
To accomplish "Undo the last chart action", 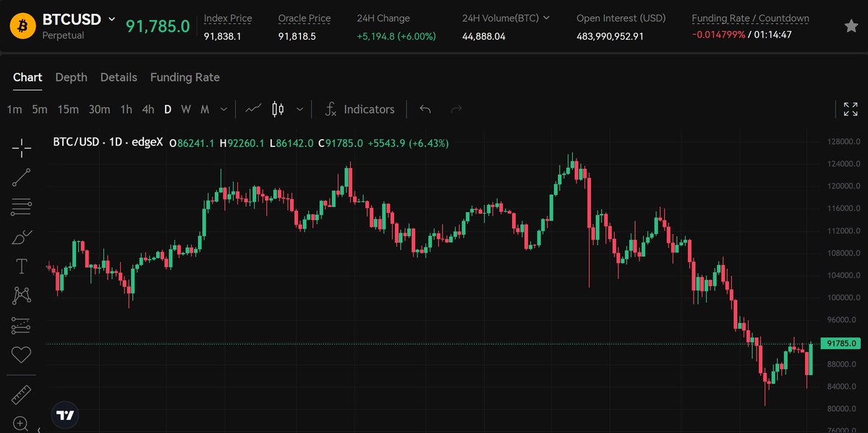I will [x=425, y=109].
